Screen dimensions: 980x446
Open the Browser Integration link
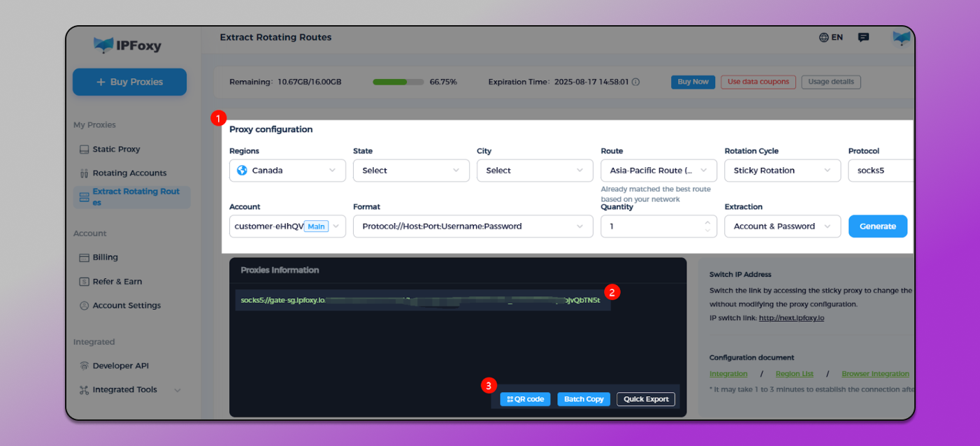[875, 373]
